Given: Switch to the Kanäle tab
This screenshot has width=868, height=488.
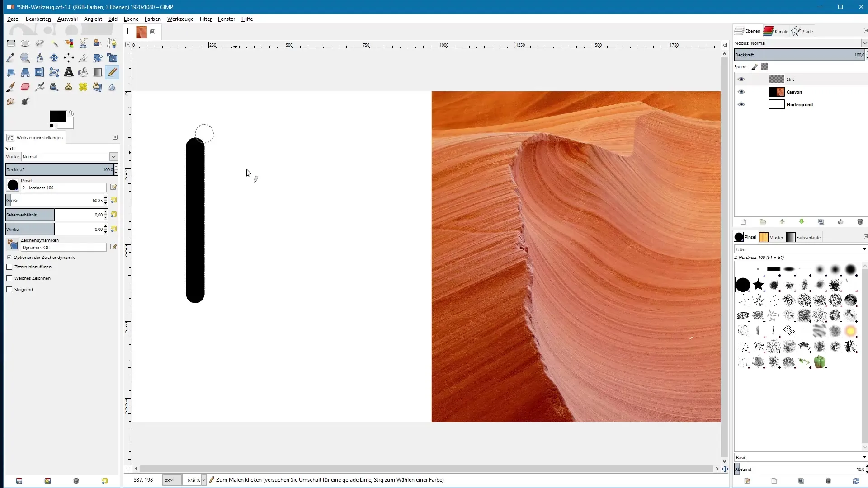Looking at the screenshot, I should tap(776, 31).
